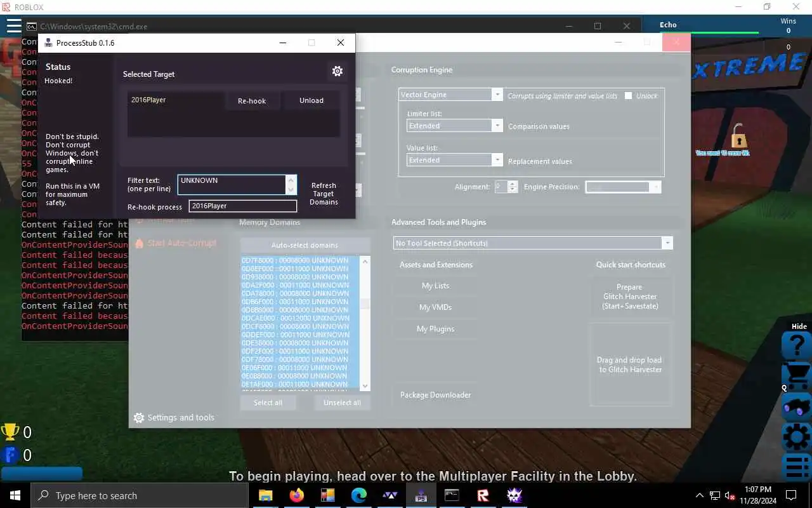Image resolution: width=812 pixels, height=508 pixels.
Task: Open the purple monster taskbar icon
Action: [x=514, y=495]
